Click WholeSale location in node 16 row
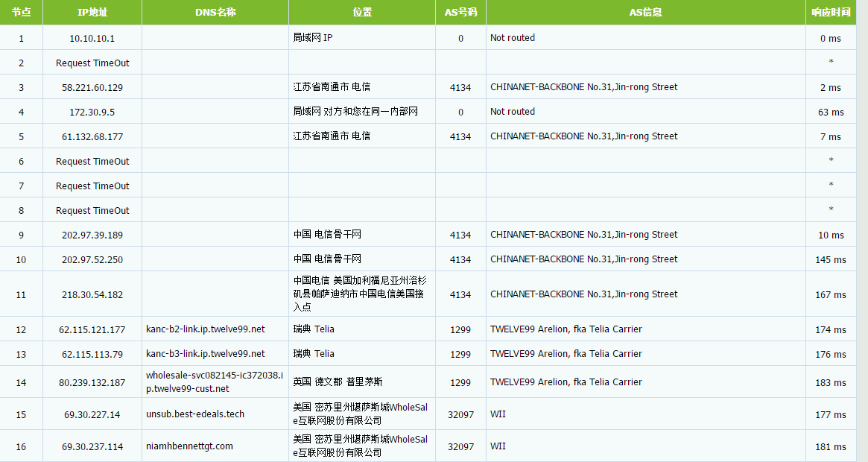 pos(361,446)
